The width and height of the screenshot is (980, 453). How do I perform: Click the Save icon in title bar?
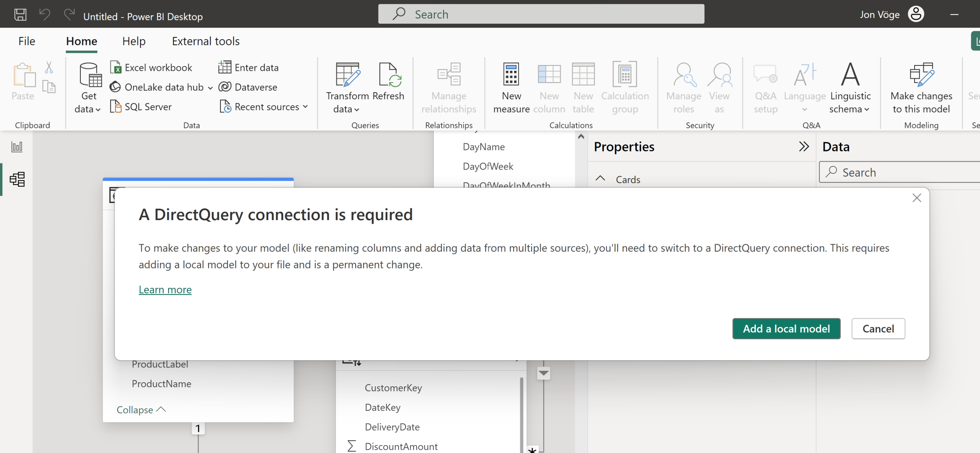pos(20,14)
